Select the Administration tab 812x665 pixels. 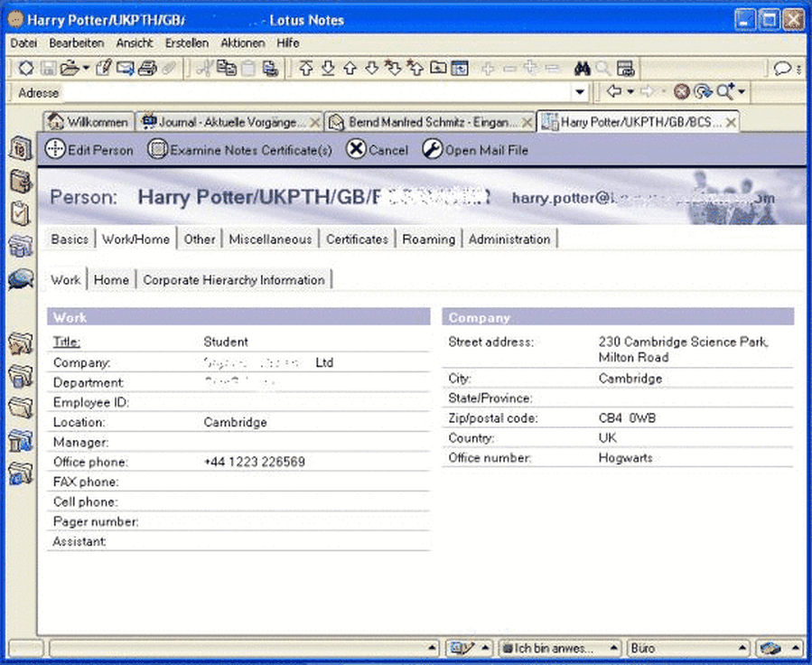pos(509,239)
